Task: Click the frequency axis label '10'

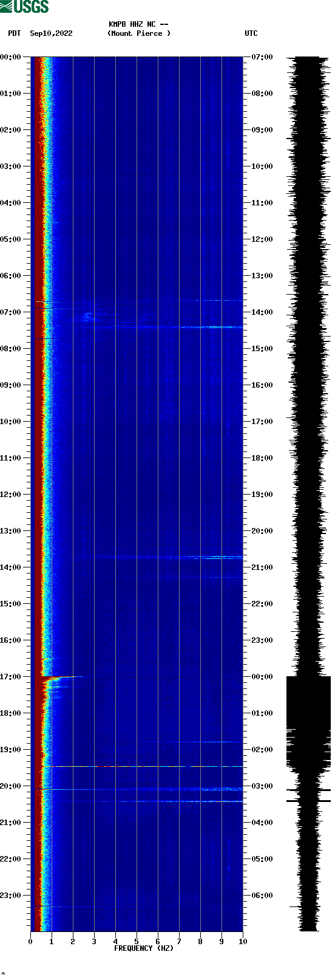Action: 243,941
